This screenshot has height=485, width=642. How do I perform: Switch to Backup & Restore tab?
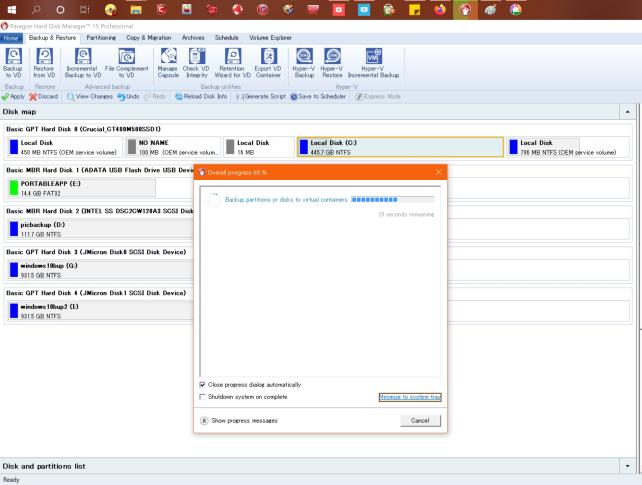[x=52, y=38]
